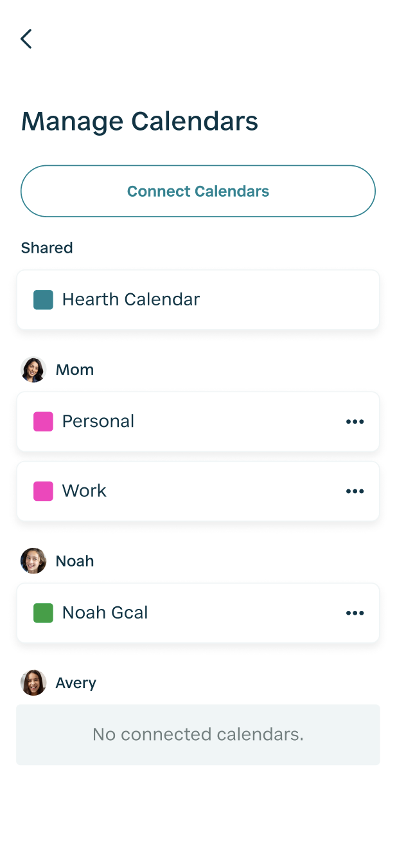Tap Avery's profile avatar
The image size is (397, 868).
click(33, 683)
